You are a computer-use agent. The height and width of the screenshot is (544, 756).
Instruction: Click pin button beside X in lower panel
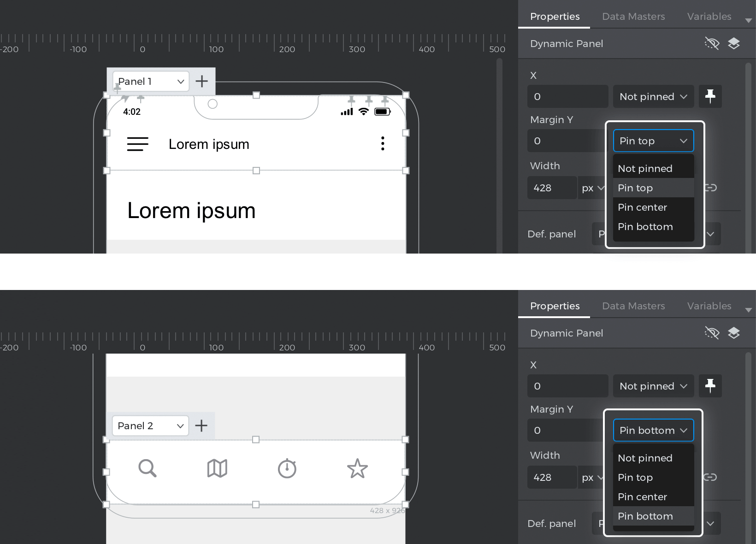710,386
